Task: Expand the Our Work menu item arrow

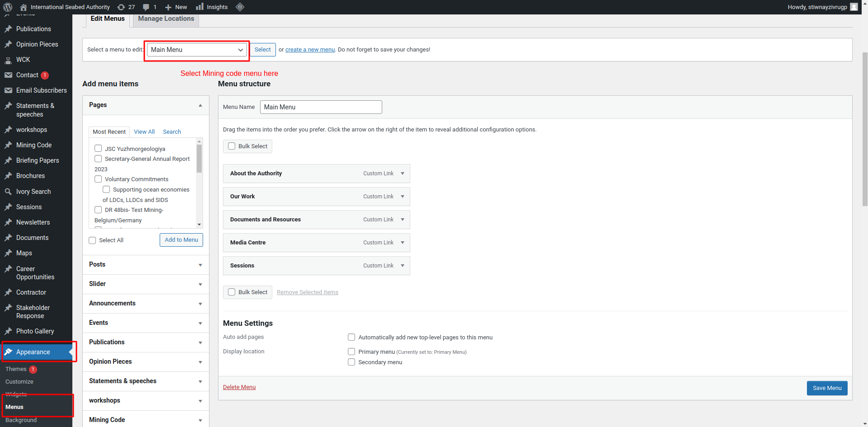Action: coord(403,197)
